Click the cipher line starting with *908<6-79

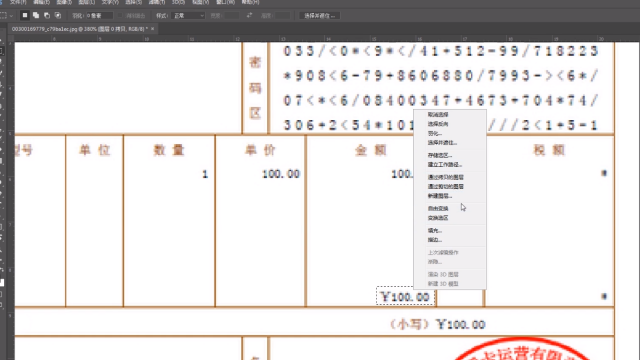click(x=441, y=76)
